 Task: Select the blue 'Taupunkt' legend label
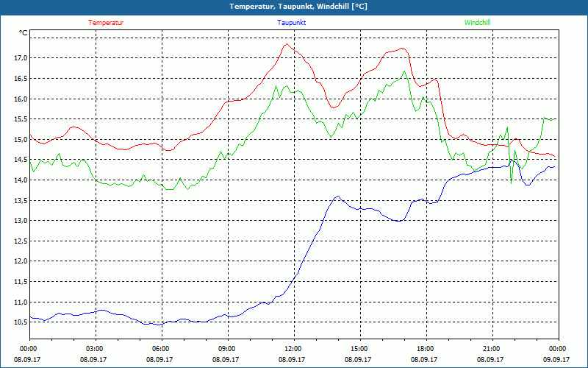291,23
